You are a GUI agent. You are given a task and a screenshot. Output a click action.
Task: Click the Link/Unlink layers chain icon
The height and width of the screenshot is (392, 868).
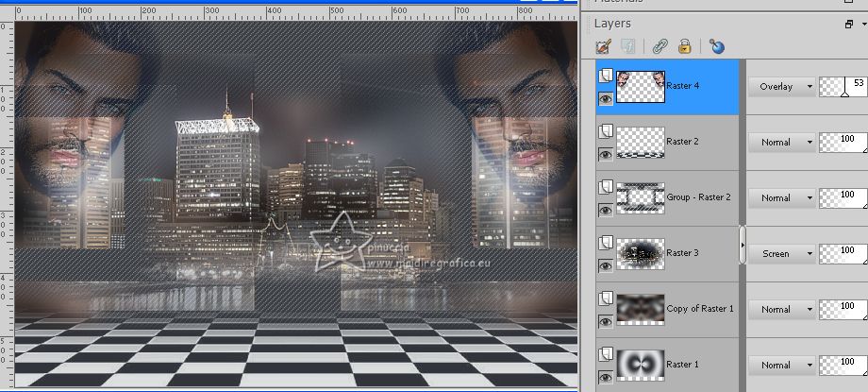659,46
